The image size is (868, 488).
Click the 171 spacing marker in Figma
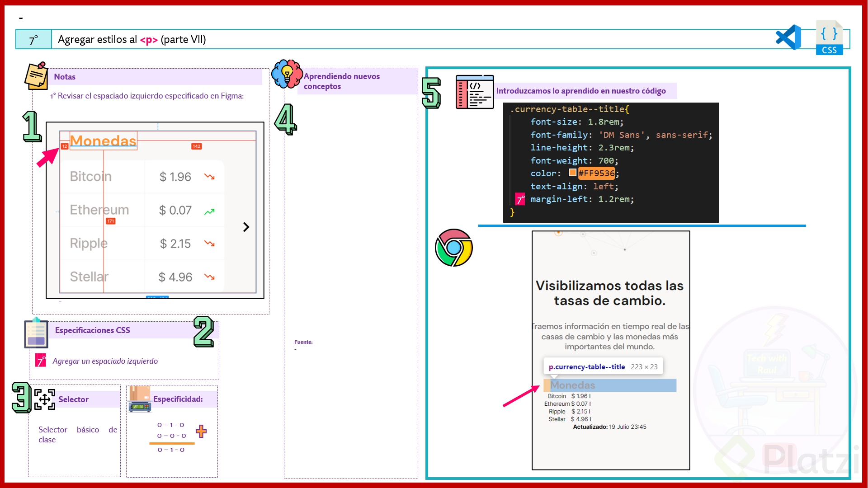tap(111, 221)
